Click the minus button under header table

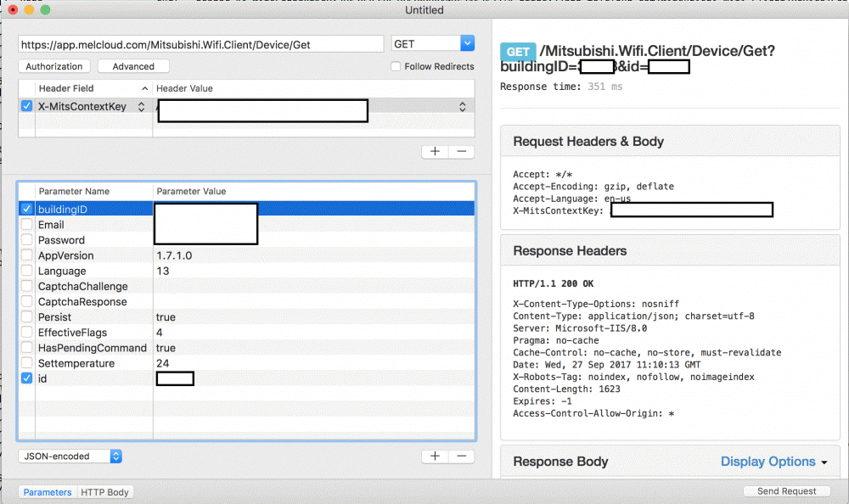[461, 151]
